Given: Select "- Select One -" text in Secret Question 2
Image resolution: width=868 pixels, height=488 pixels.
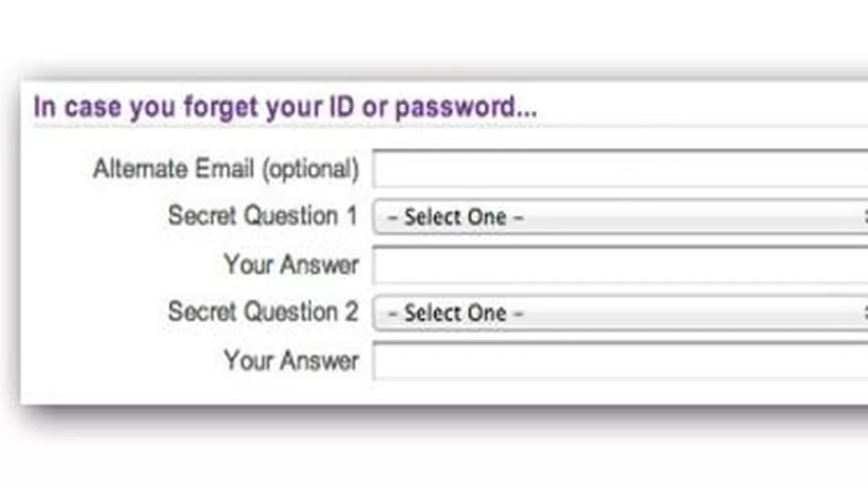Looking at the screenshot, I should pyautogui.click(x=455, y=313).
